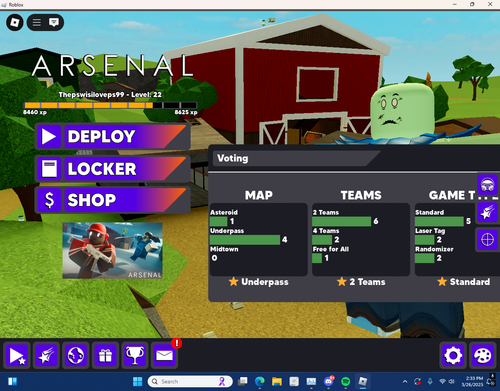Click the winning 2 Teams star label
Screen dimensions: 500x391
click(361, 282)
